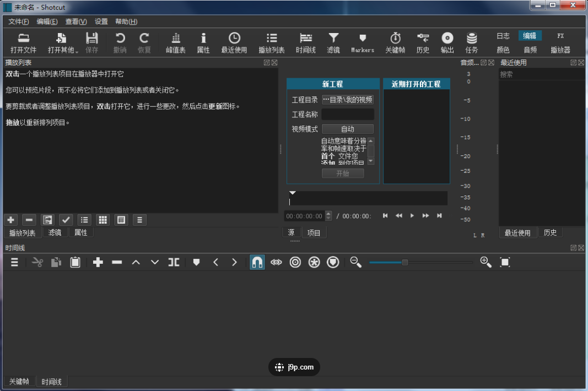The height and width of the screenshot is (391, 588).
Task: Click the playlist remove (−) button
Action: coord(29,220)
